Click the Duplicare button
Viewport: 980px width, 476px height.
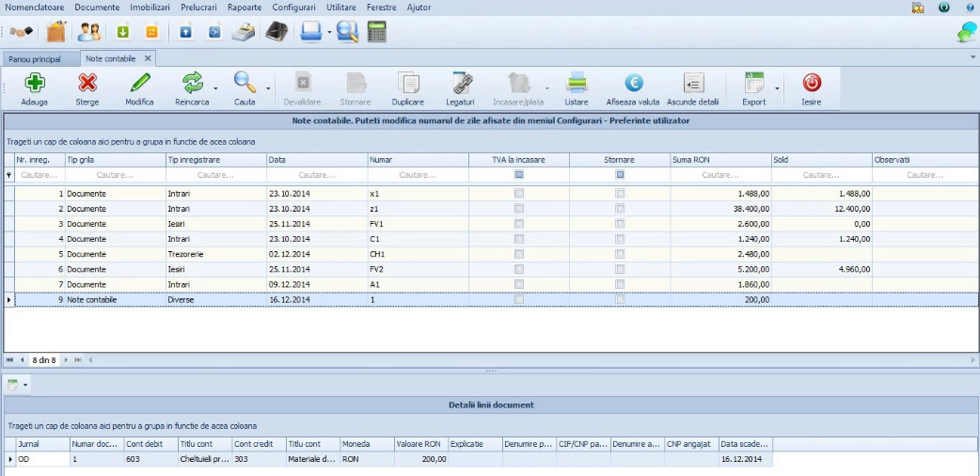click(408, 88)
